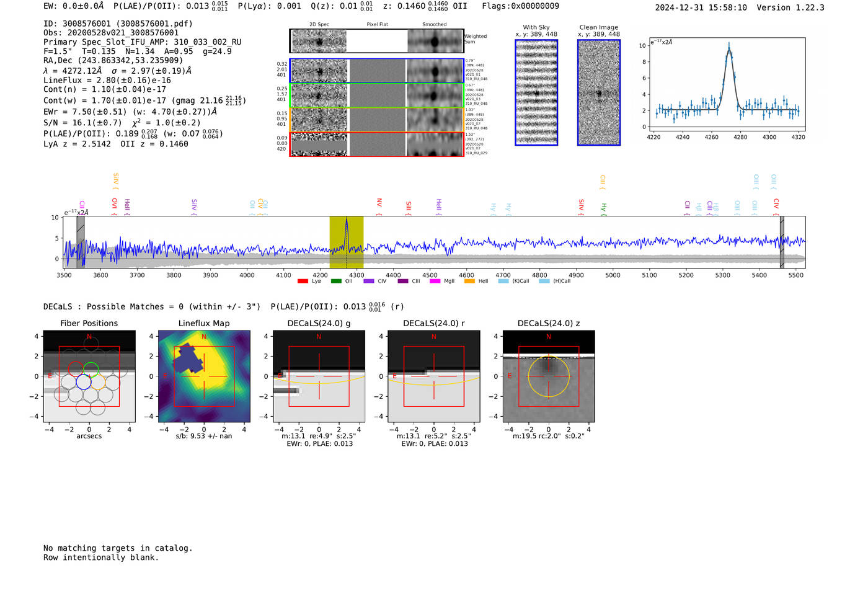Click the magenta MgII legend swatch
868x591 pixels.
(x=435, y=282)
